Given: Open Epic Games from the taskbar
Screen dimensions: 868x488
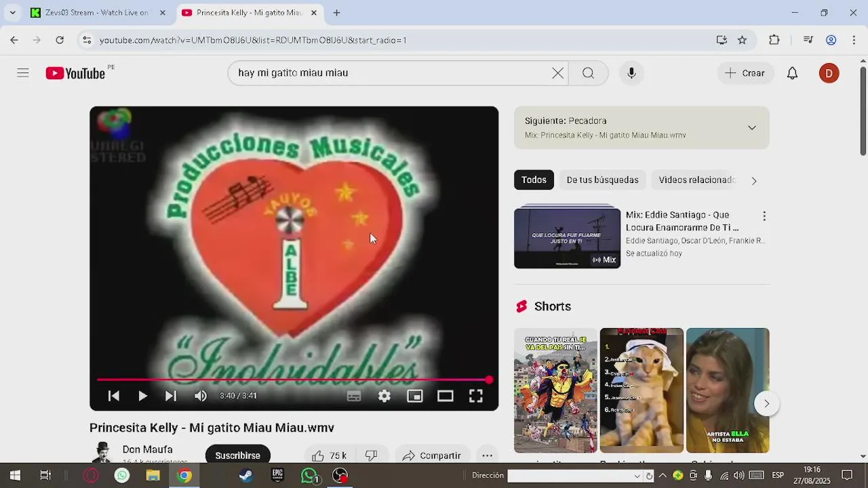Looking at the screenshot, I should click(277, 475).
